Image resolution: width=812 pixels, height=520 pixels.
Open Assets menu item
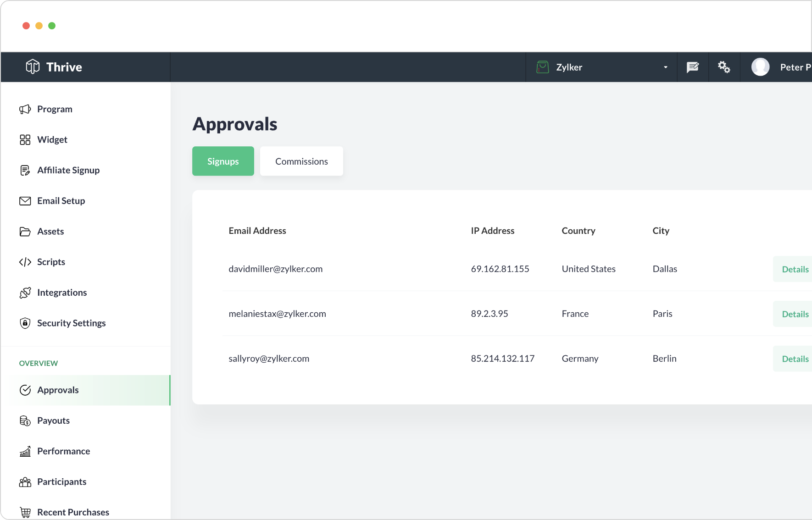pyautogui.click(x=50, y=232)
